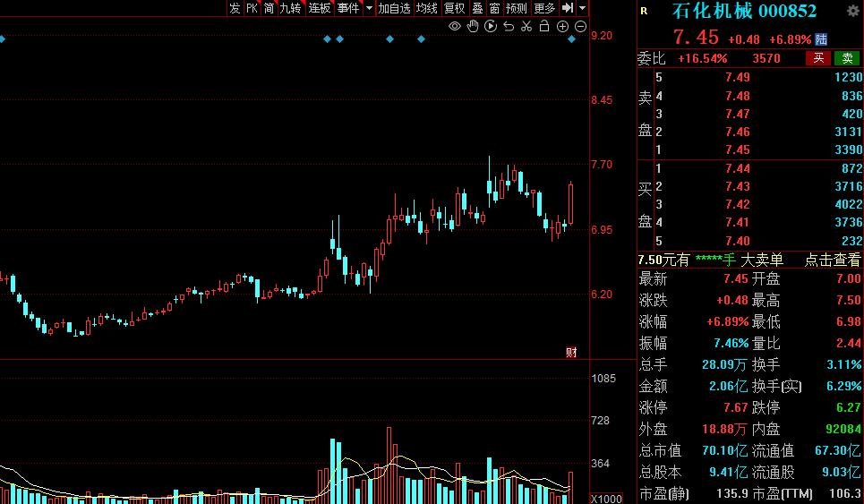Click the undo arrow icon
The width and height of the screenshot is (864, 504).
click(x=509, y=27)
